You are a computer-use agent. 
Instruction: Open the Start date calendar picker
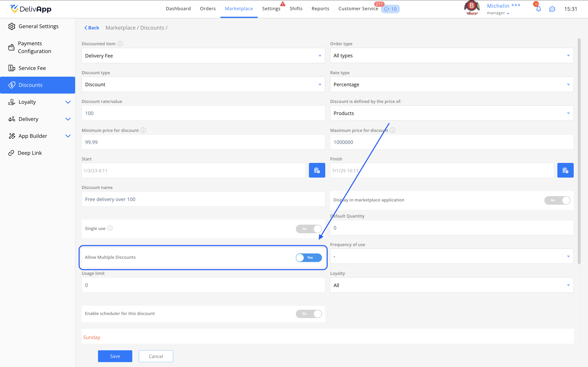[317, 170]
